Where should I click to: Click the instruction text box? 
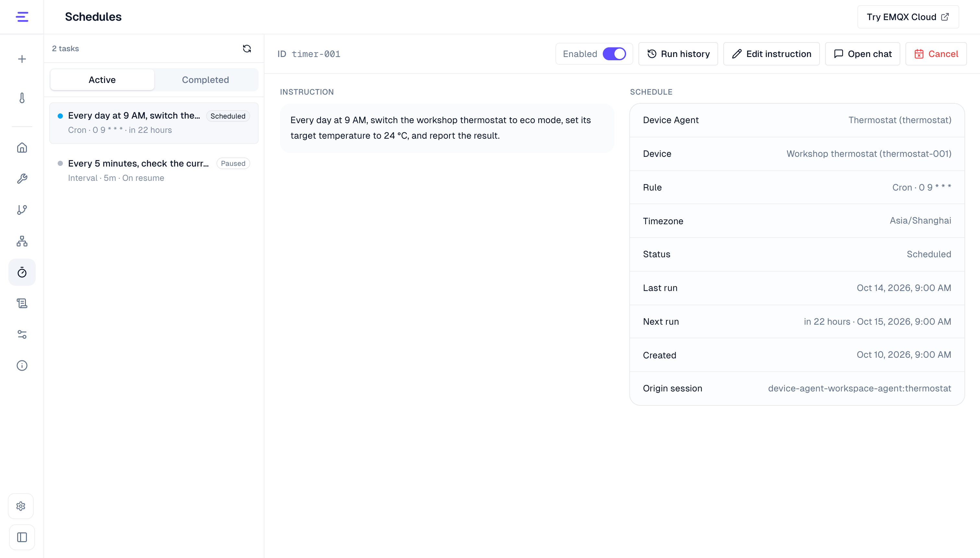pyautogui.click(x=447, y=128)
